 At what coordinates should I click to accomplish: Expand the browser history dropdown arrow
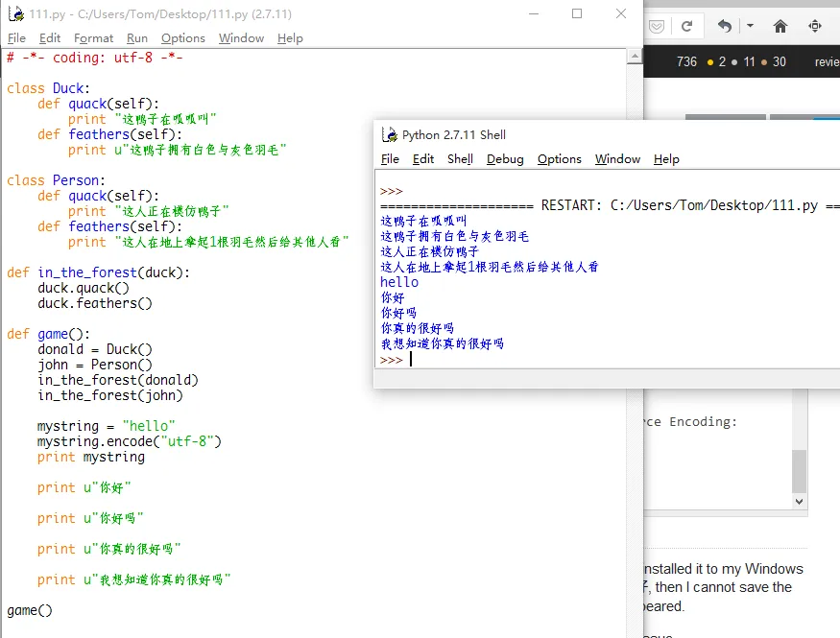(x=750, y=25)
